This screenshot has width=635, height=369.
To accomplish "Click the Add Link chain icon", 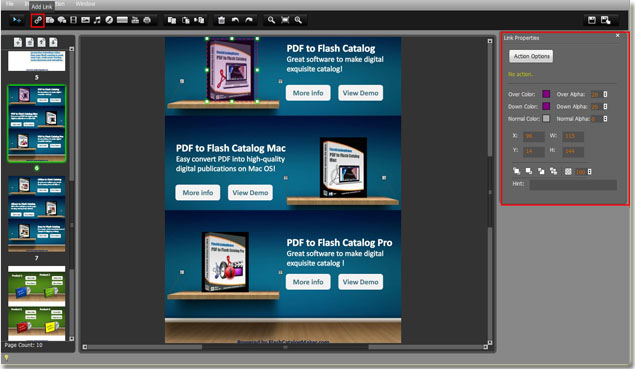I will 38,20.
